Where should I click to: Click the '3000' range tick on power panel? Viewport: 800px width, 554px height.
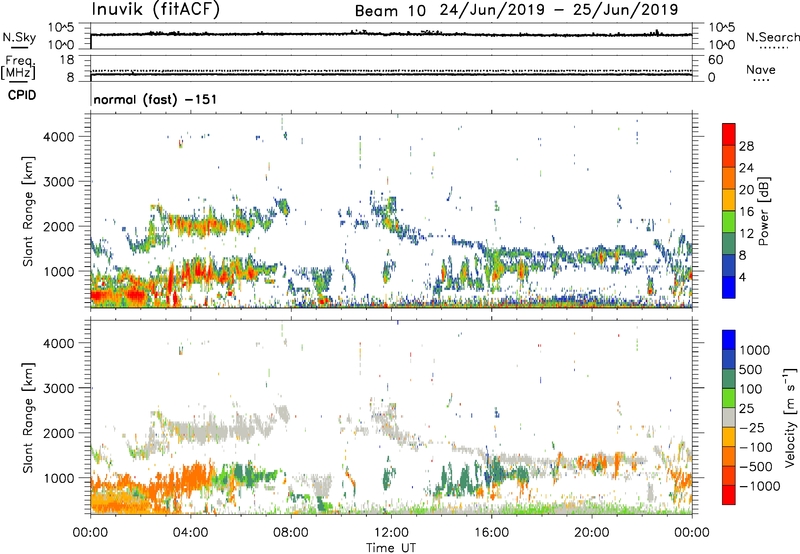tap(59, 182)
